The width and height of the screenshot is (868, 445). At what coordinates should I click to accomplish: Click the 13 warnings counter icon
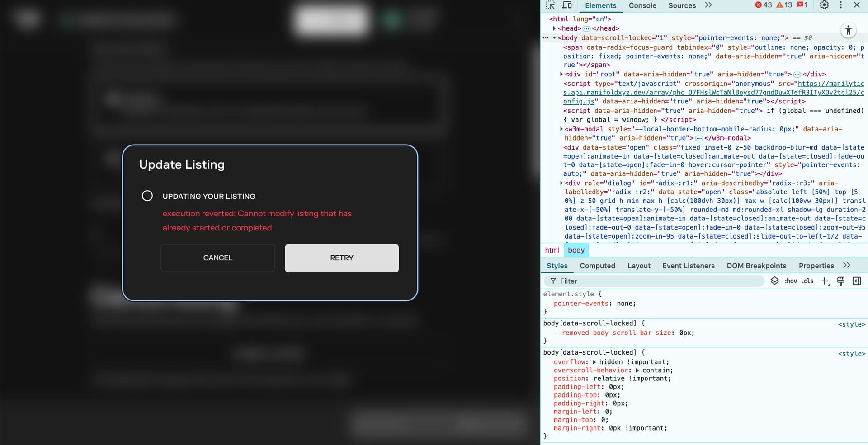tap(784, 5)
